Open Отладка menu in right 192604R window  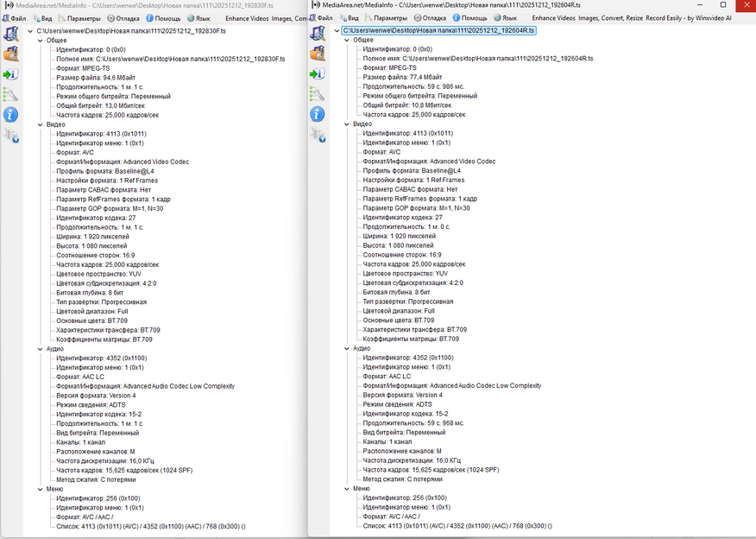tap(430, 18)
